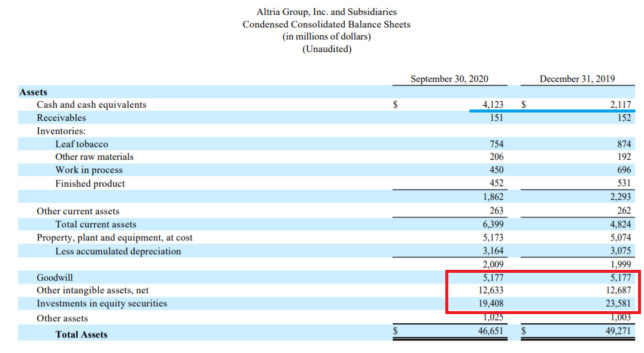Click the "Other raw materials" row label
Image resolution: width=644 pixels, height=353 pixels.
pos(95,157)
